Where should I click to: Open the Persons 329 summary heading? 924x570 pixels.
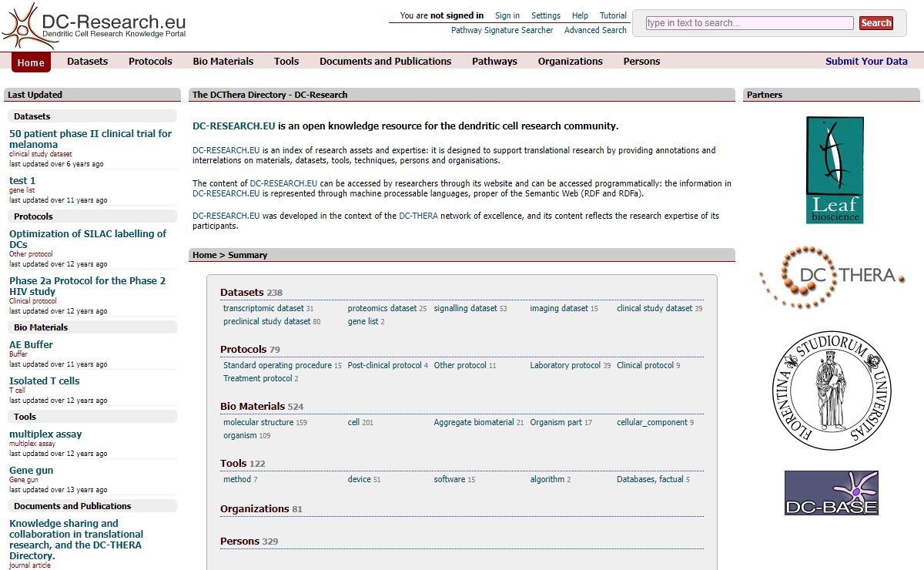click(249, 541)
